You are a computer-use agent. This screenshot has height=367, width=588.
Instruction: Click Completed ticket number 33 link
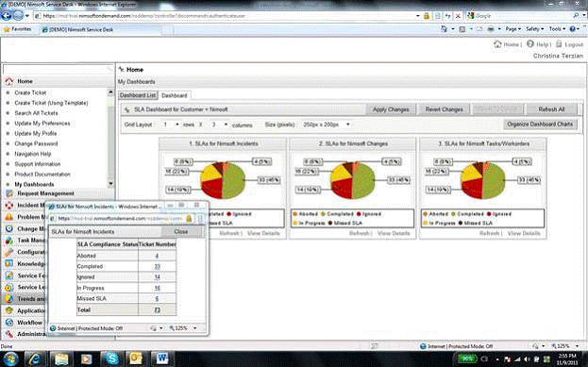(157, 266)
